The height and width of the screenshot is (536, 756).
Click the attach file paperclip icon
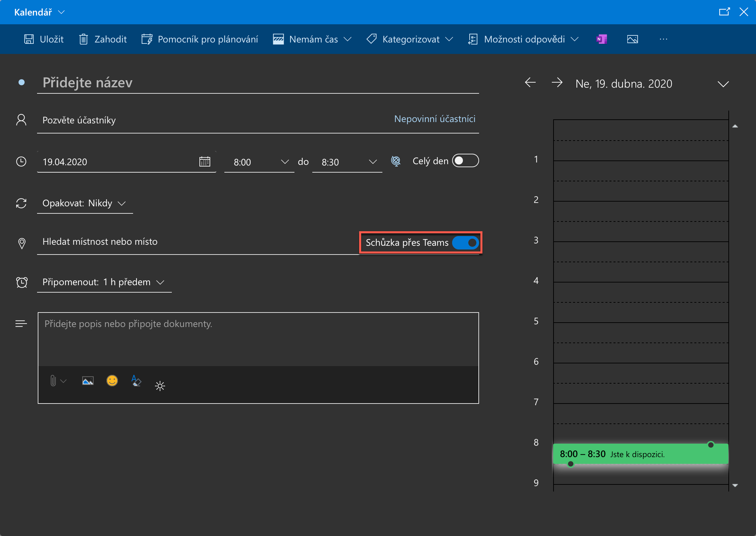tap(53, 381)
